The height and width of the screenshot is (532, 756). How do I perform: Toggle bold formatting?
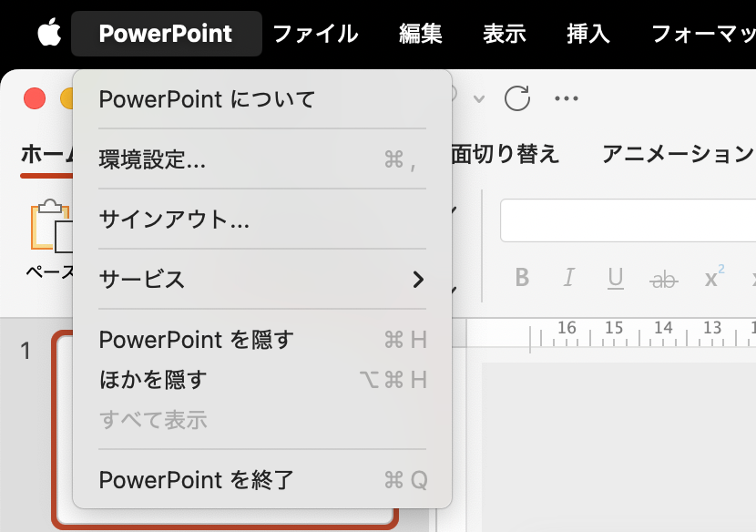tap(522, 278)
